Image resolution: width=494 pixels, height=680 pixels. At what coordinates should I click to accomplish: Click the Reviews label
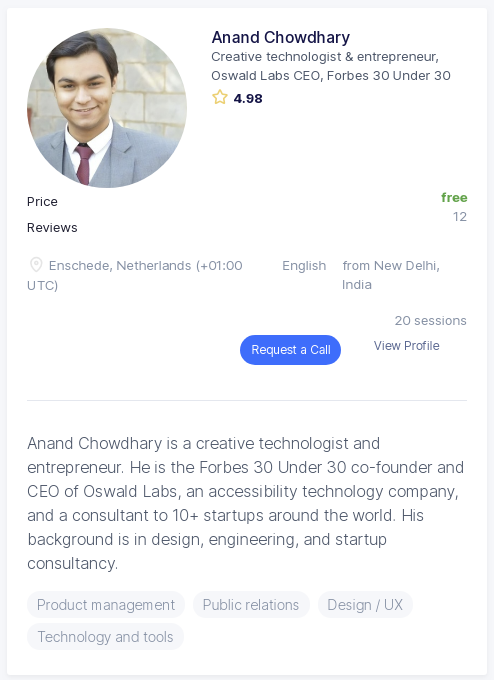(52, 228)
